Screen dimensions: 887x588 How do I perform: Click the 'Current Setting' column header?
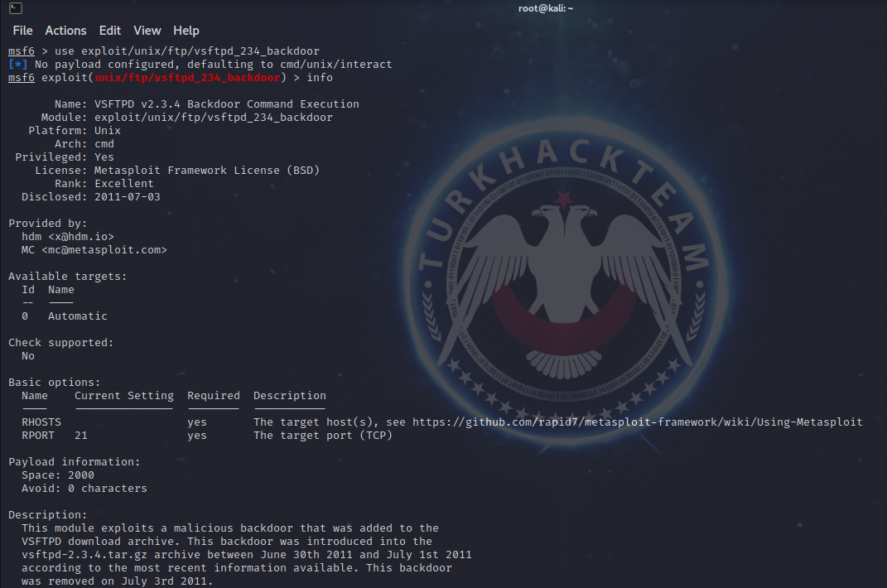click(x=124, y=396)
